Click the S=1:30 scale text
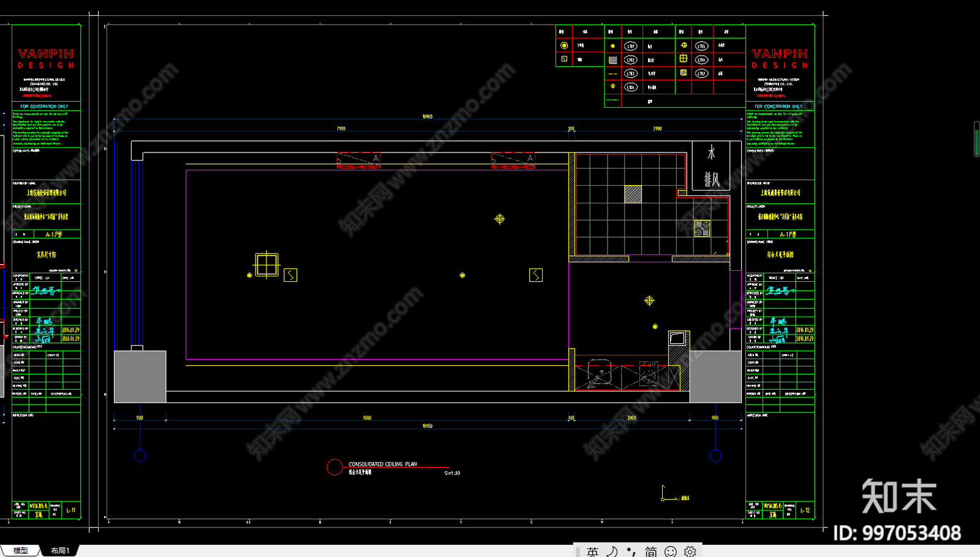 [x=452, y=473]
